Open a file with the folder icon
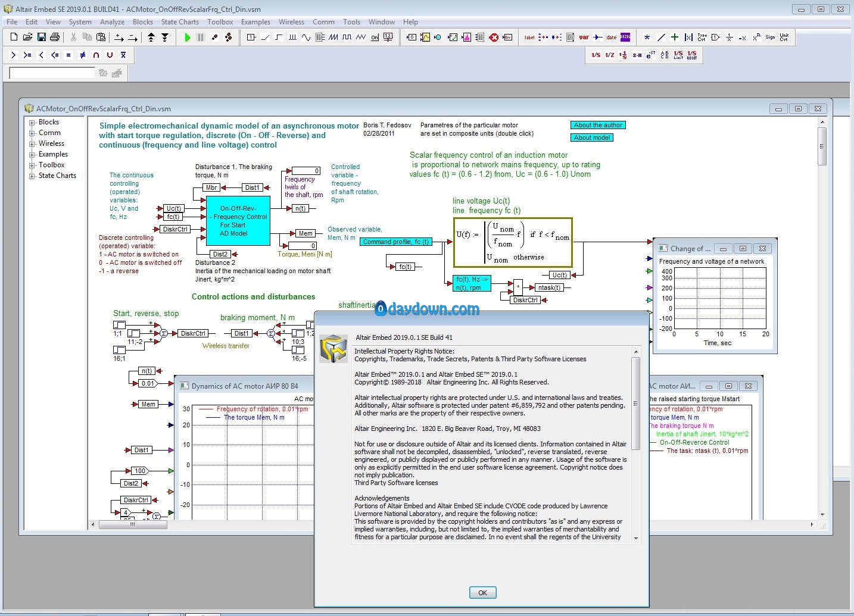Image resolution: width=854 pixels, height=616 pixels. [27, 37]
